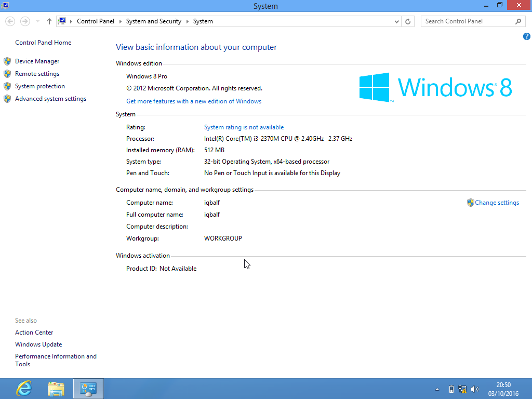This screenshot has width=532, height=399.
Task: Click System rating is not available
Action: coord(244,127)
